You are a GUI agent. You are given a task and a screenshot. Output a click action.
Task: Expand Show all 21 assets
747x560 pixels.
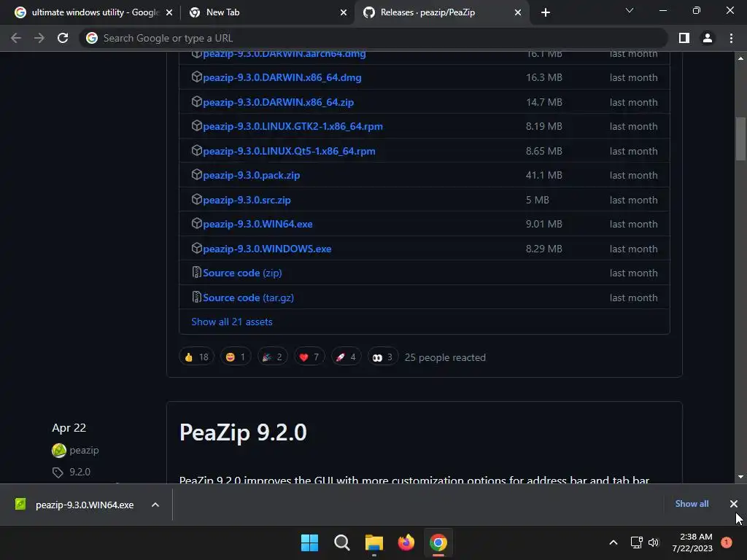232,322
